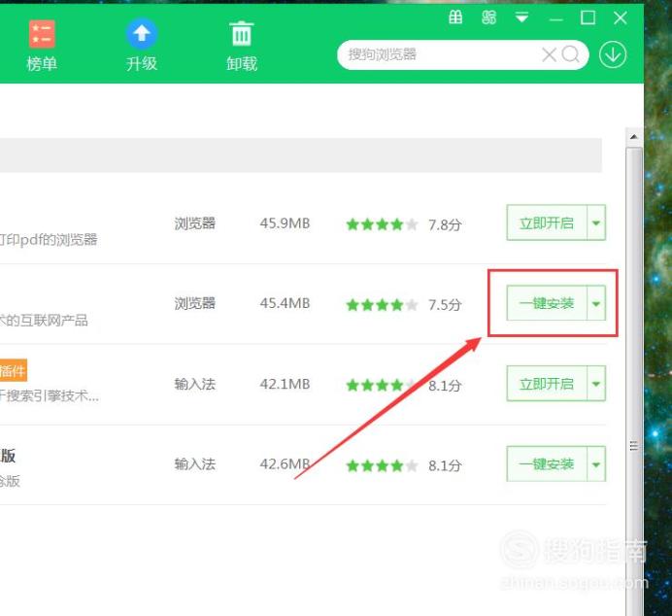Click description text ending 打印pdf的浏览器
672x616 pixels.
49,239
